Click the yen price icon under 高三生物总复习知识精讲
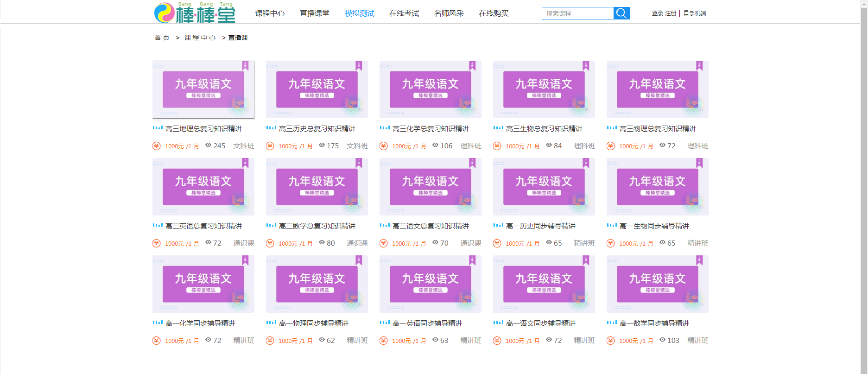Viewport: 868px width, 374px height. pyautogui.click(x=497, y=146)
